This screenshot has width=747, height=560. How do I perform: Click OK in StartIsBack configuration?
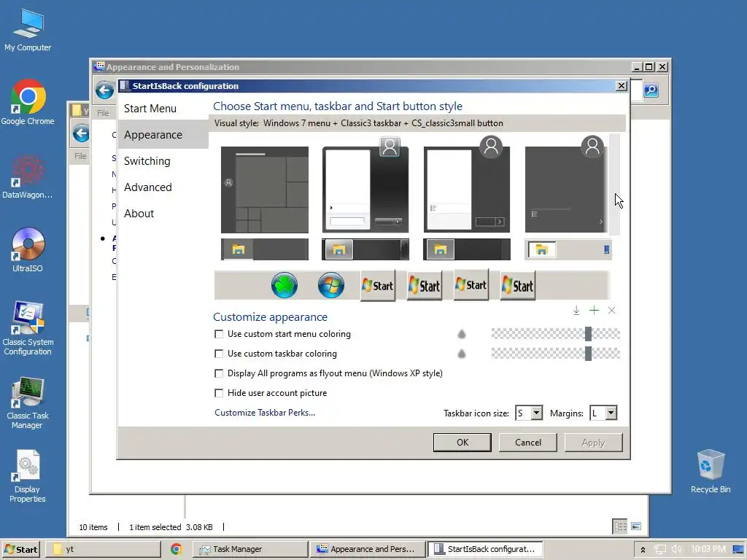coord(462,443)
